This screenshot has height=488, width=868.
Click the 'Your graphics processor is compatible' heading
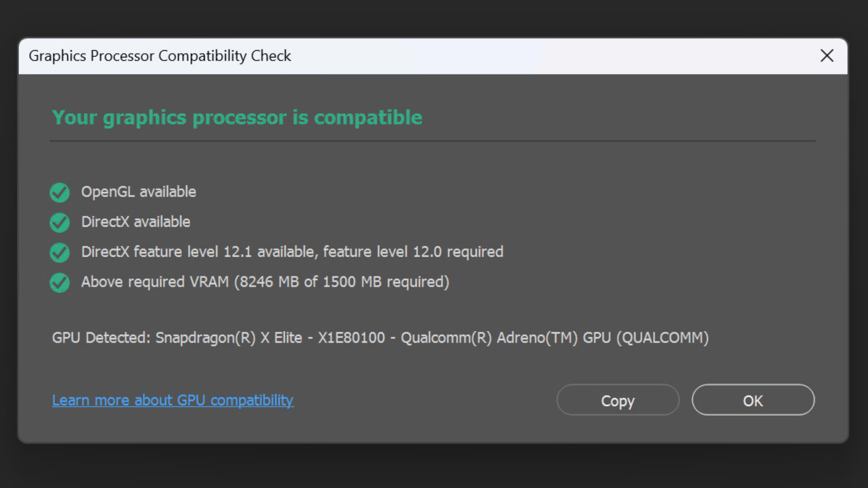click(237, 117)
